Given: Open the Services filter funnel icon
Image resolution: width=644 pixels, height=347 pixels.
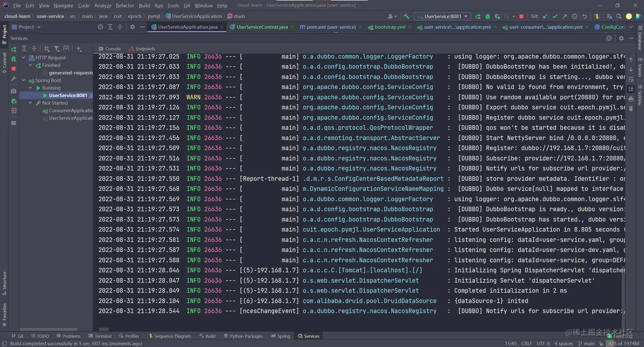Looking at the screenshot, I should pyautogui.click(x=56, y=49).
